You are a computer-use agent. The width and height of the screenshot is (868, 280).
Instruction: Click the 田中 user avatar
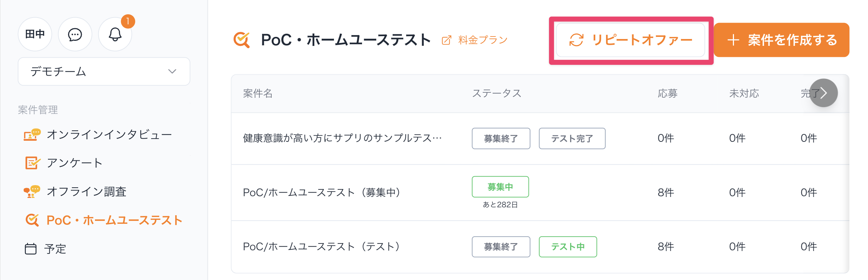pos(35,34)
